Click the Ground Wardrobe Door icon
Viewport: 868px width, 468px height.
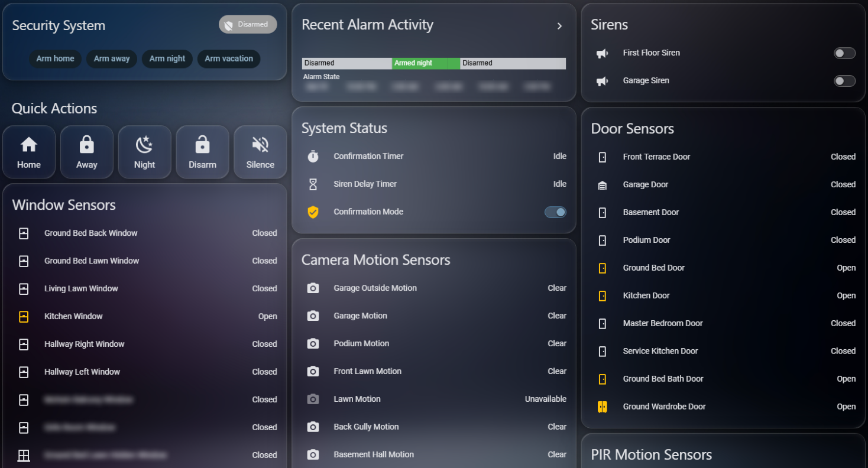click(603, 407)
